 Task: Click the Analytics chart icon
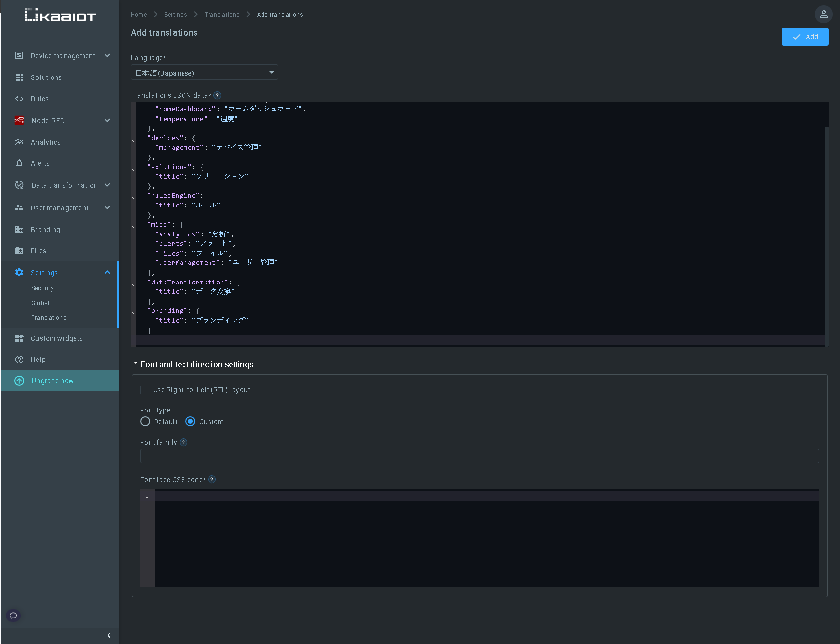coord(19,142)
